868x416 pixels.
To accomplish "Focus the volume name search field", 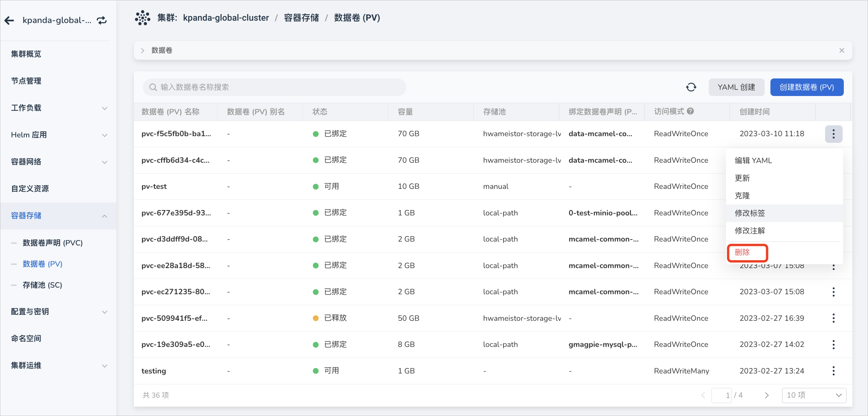I will coord(274,87).
